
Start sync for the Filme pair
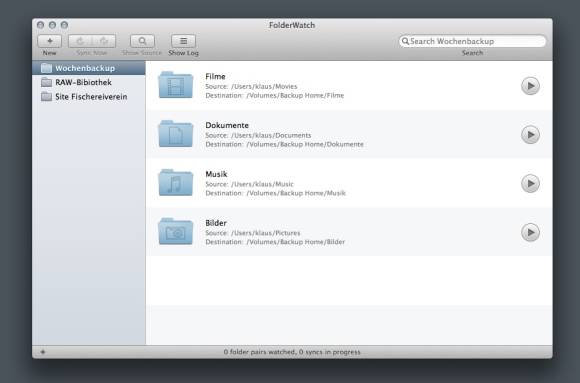(x=530, y=86)
